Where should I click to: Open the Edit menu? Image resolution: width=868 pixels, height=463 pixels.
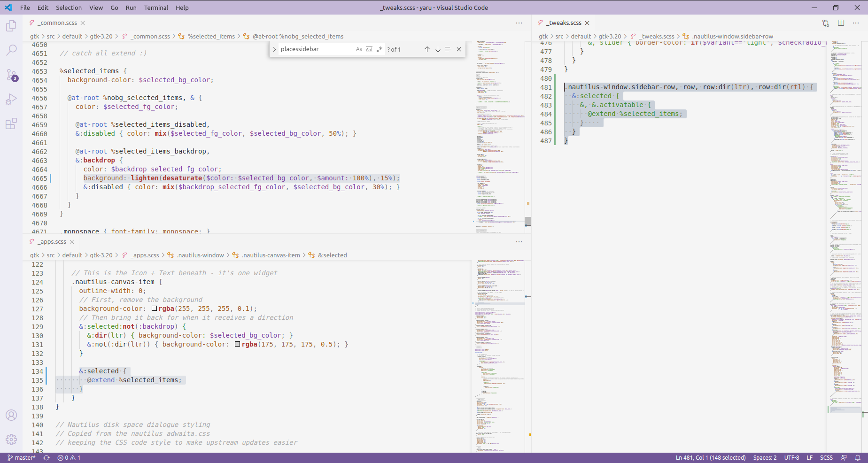pos(43,8)
